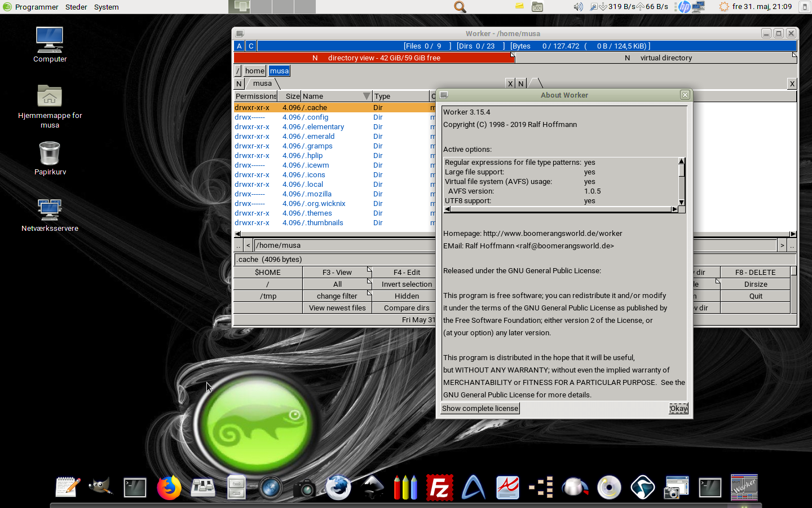Click Show complete license button
The height and width of the screenshot is (508, 812).
(480, 409)
